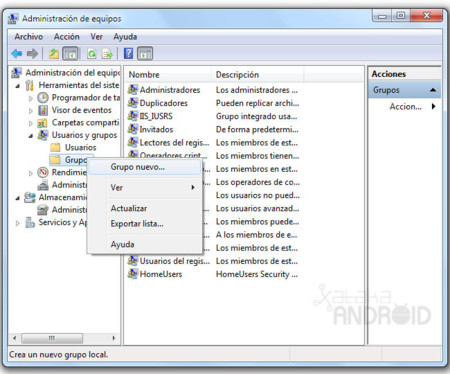Click the tree pane horizontal scrollbar thumb
Screen dimensions: 450x374
[52, 338]
